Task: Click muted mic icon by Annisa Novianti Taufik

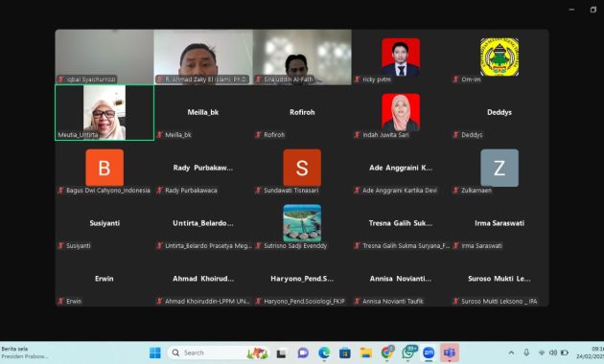Action: (x=357, y=301)
